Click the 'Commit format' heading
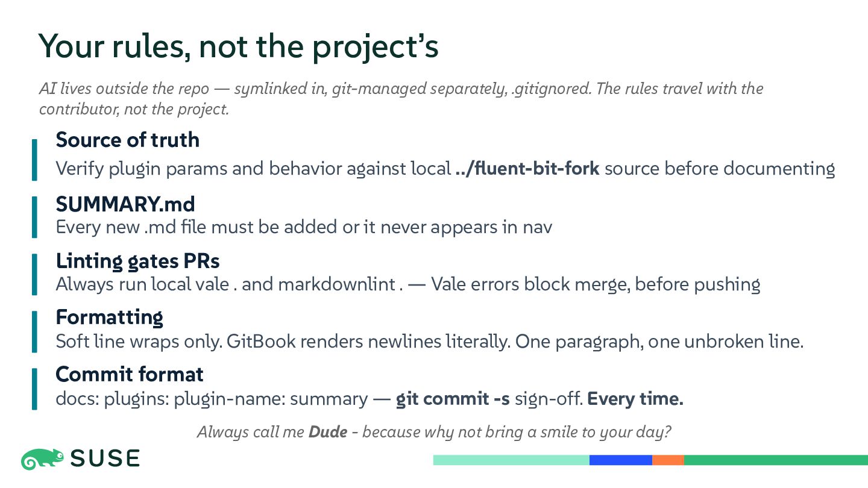This screenshot has height=488, width=868. click(x=130, y=374)
